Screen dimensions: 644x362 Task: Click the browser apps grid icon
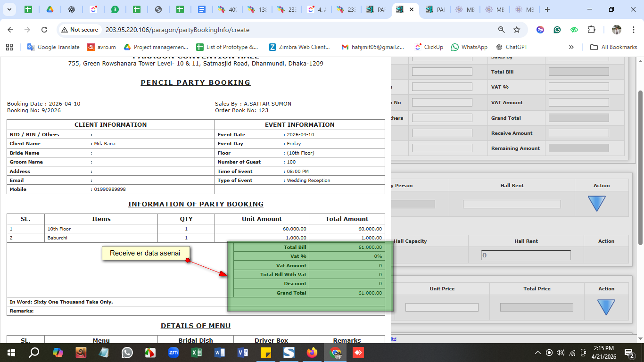pyautogui.click(x=9, y=47)
